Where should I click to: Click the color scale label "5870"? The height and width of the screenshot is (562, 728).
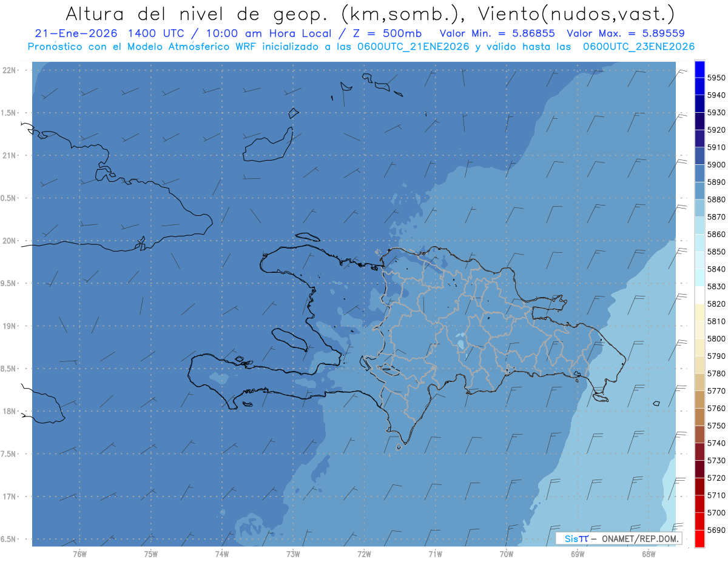tap(716, 217)
